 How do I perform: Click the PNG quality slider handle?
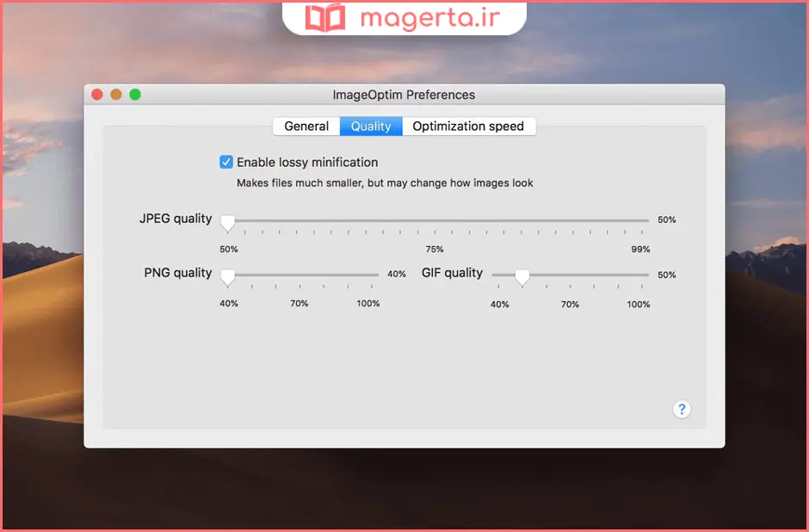[x=227, y=277]
